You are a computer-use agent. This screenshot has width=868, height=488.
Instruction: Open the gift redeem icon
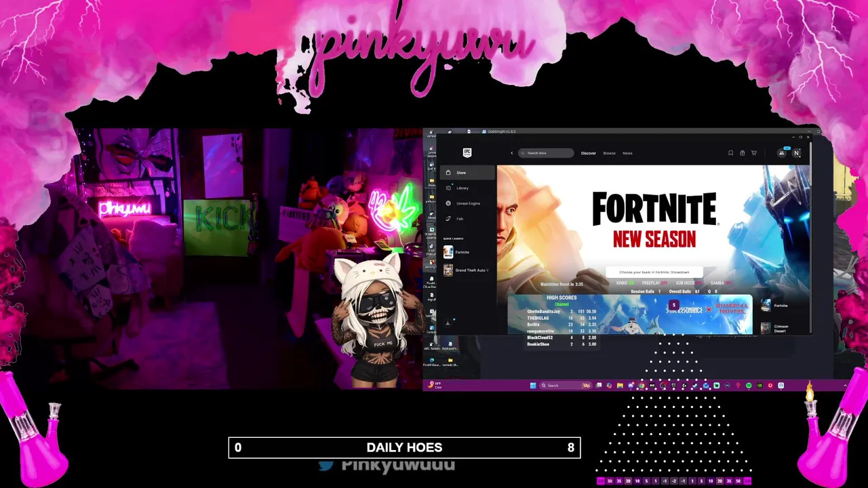[x=742, y=153]
